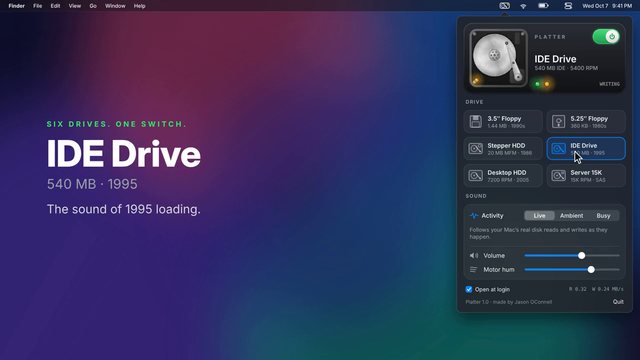Click the Platter 1.0 credits text
The width and height of the screenshot is (640, 360).
(509, 302)
